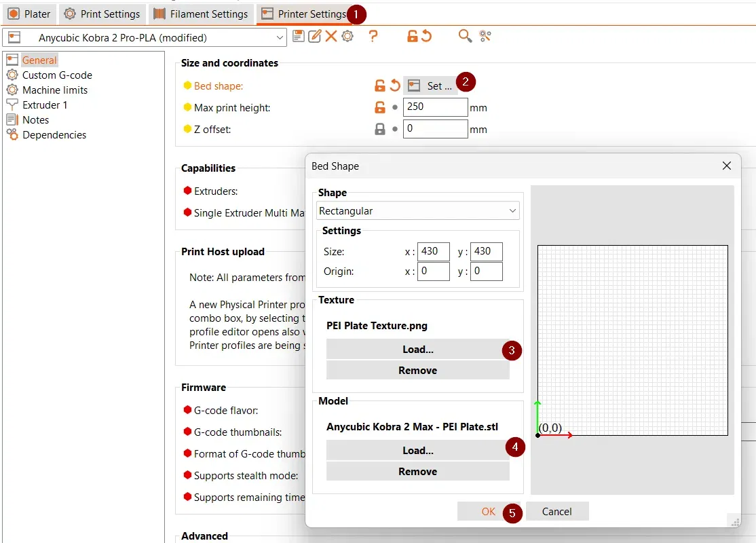Open the Machine limits page

click(54, 90)
